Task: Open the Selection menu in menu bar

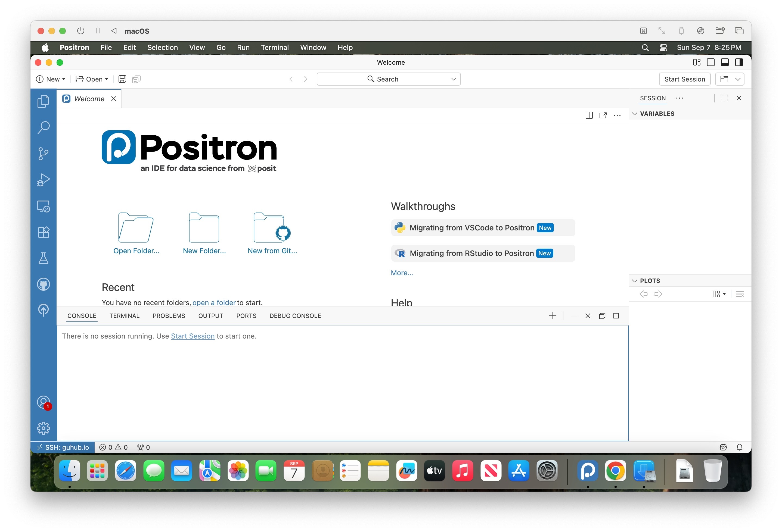Action: [x=163, y=48]
